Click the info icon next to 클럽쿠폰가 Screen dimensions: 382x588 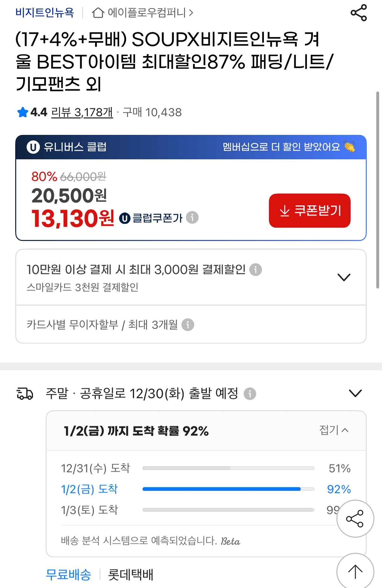point(192,218)
